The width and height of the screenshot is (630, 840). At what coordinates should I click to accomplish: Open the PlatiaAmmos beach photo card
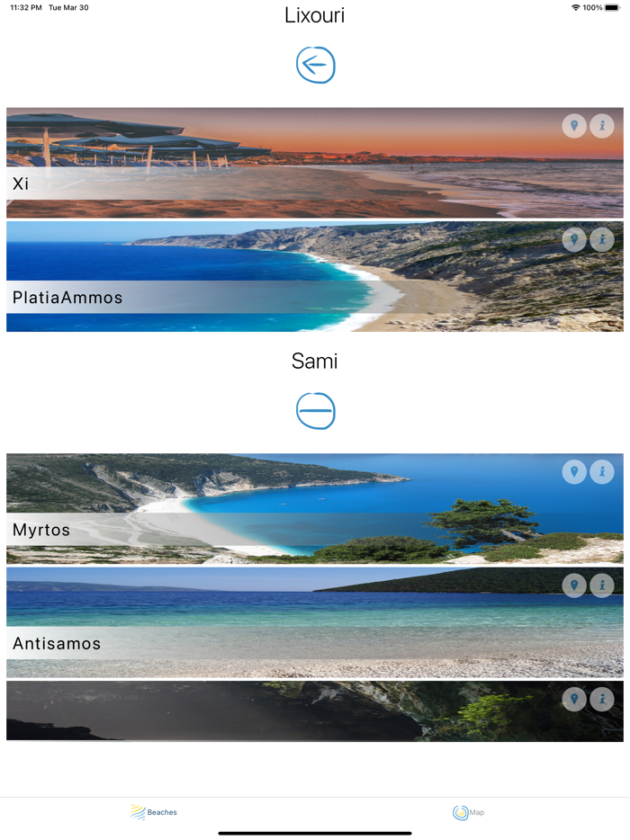point(315,276)
